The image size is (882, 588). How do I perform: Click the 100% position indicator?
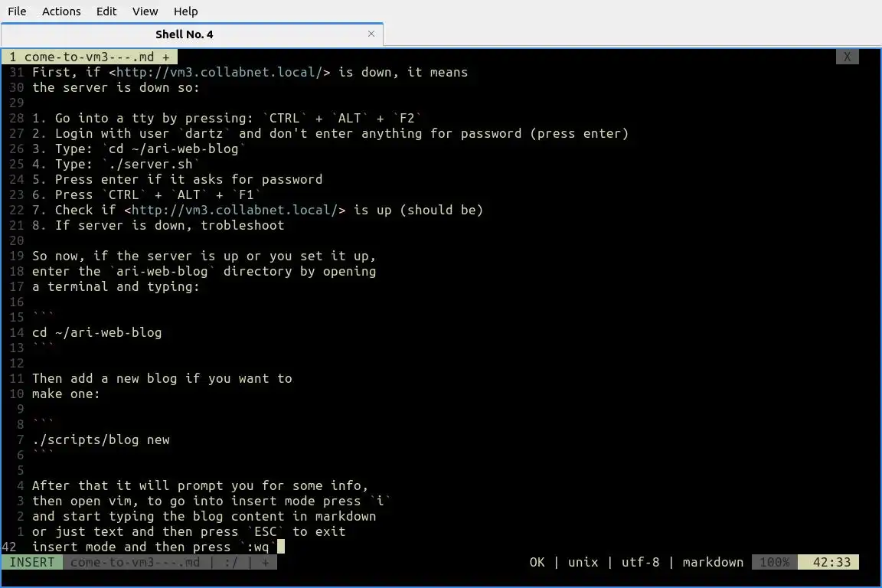point(775,562)
